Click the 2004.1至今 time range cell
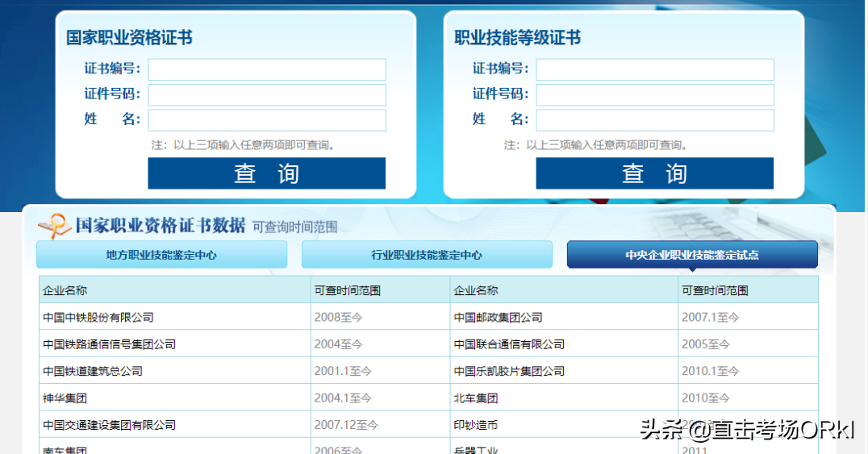This screenshot has width=868, height=454. [x=380, y=398]
